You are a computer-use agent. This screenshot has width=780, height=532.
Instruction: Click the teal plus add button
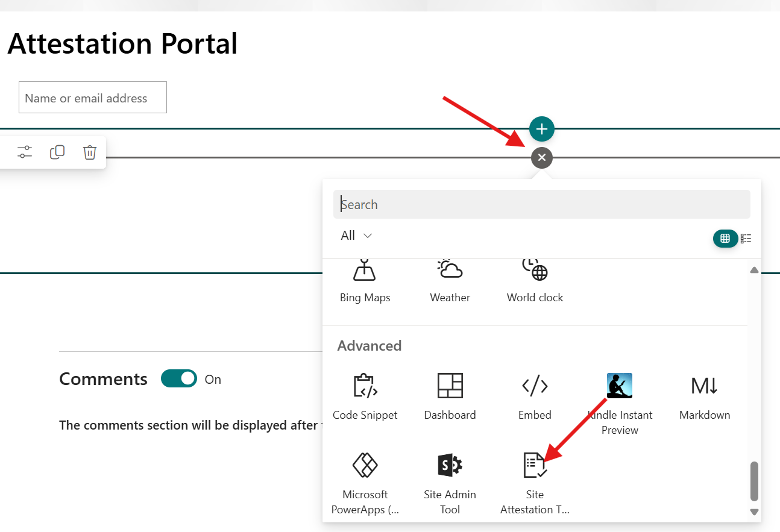(542, 128)
